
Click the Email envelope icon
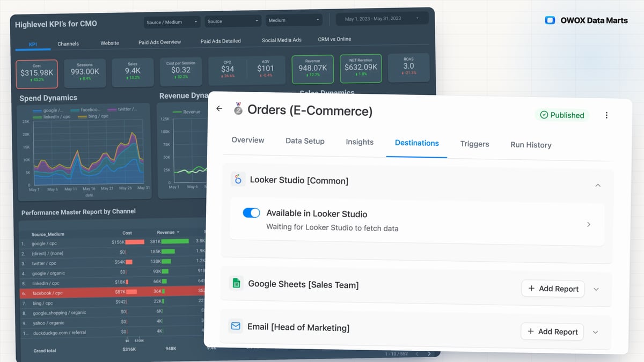tap(236, 326)
